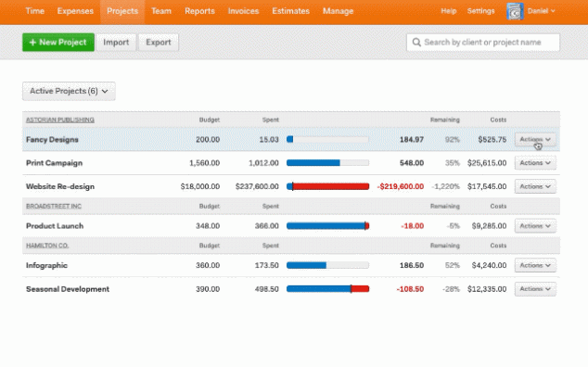The width and height of the screenshot is (588, 367).
Task: Open the Astorian Publishing client link
Action: click(x=60, y=120)
